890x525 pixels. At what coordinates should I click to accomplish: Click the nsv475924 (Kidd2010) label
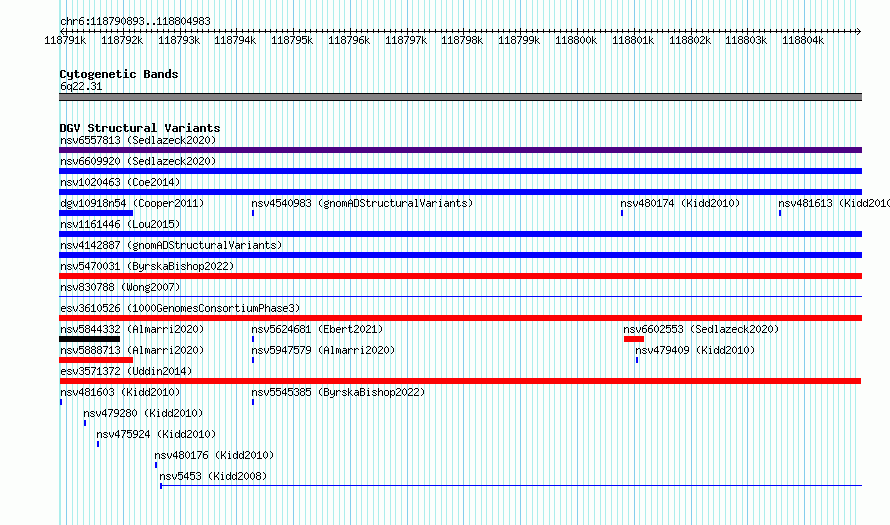pyautogui.click(x=156, y=434)
